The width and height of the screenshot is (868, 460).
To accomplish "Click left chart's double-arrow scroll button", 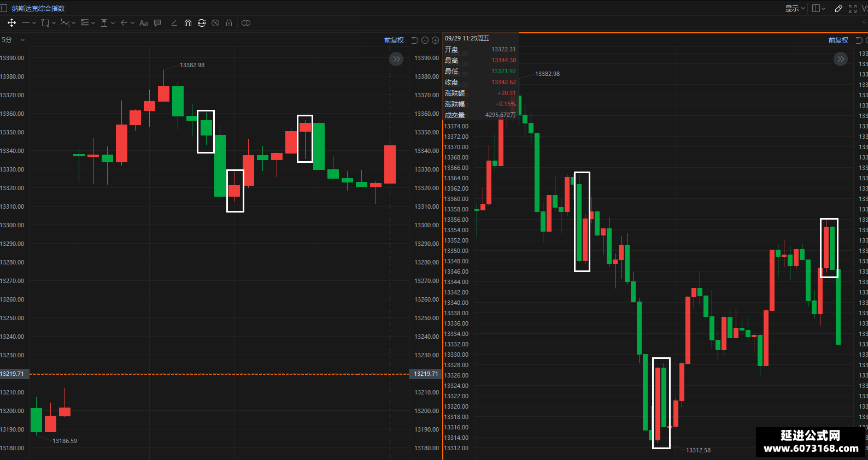I will coord(396,59).
